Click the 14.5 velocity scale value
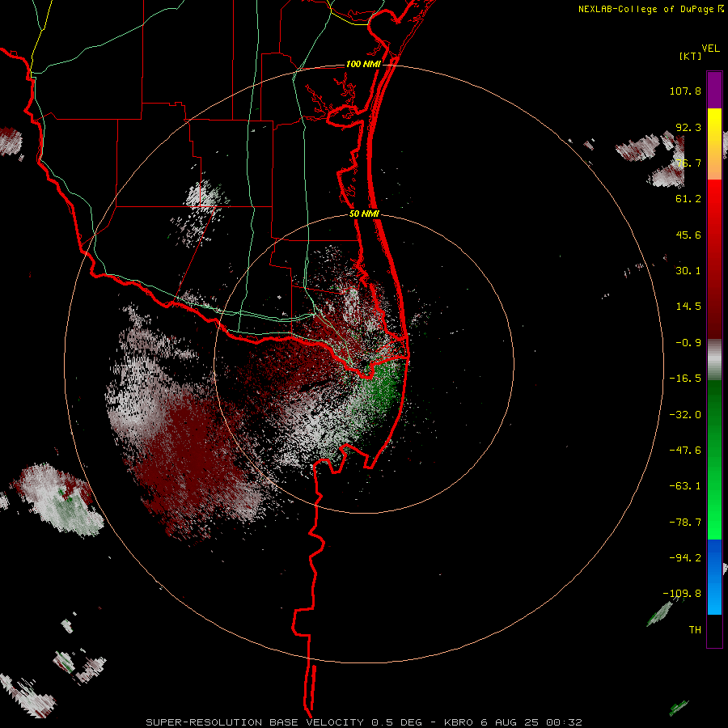Screen dimensions: 728x728 (688, 307)
